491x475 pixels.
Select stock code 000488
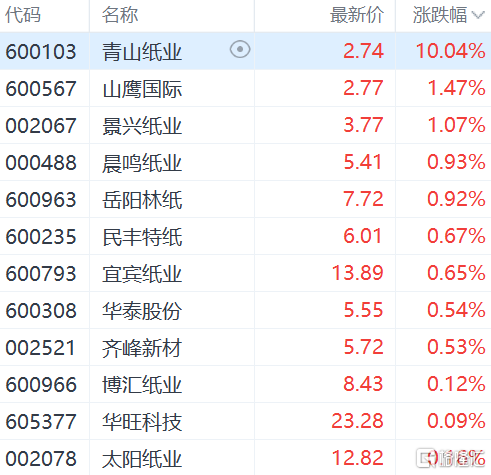(41, 163)
